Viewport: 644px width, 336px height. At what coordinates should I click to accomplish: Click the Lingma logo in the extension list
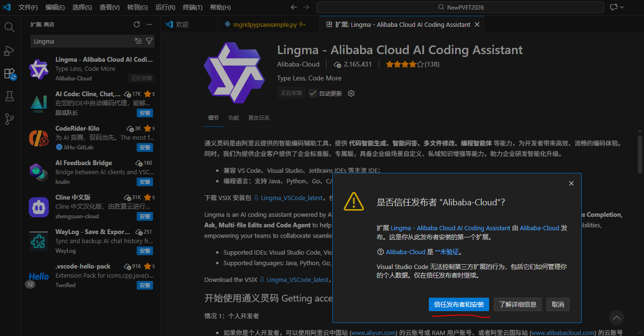(39, 69)
